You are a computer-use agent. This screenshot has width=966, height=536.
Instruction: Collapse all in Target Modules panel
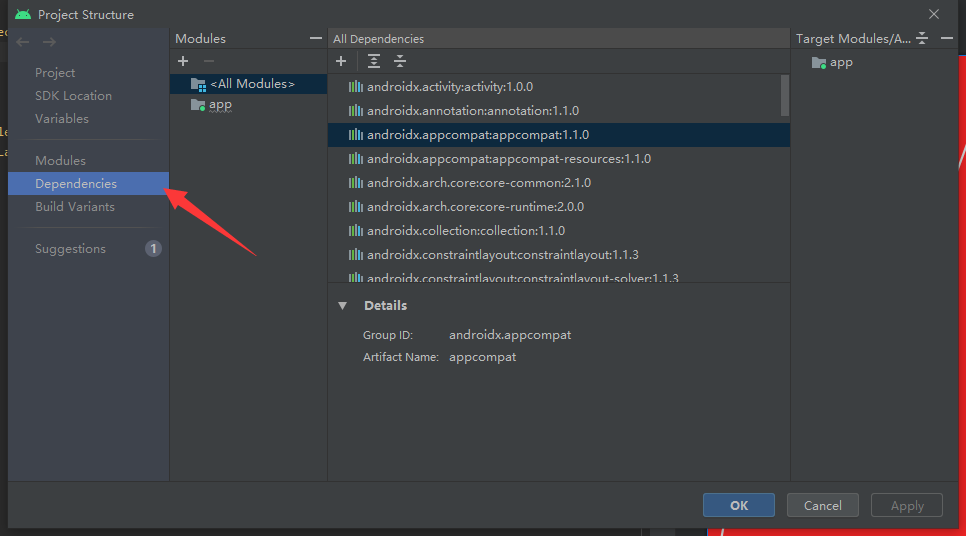(x=922, y=38)
